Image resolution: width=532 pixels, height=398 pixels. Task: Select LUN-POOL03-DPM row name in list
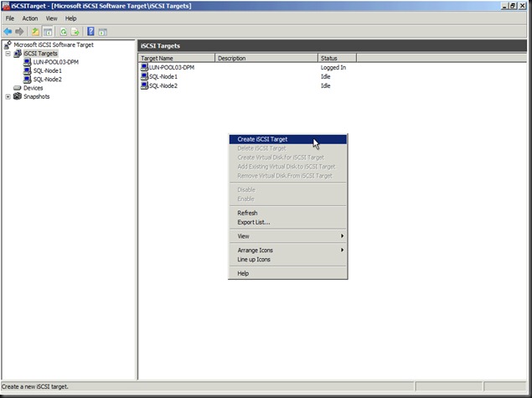[x=172, y=67]
